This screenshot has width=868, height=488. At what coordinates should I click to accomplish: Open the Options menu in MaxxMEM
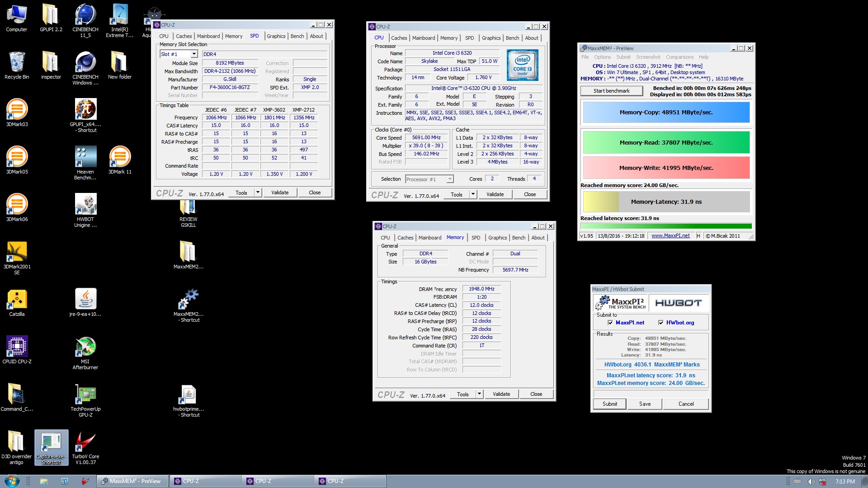point(602,57)
